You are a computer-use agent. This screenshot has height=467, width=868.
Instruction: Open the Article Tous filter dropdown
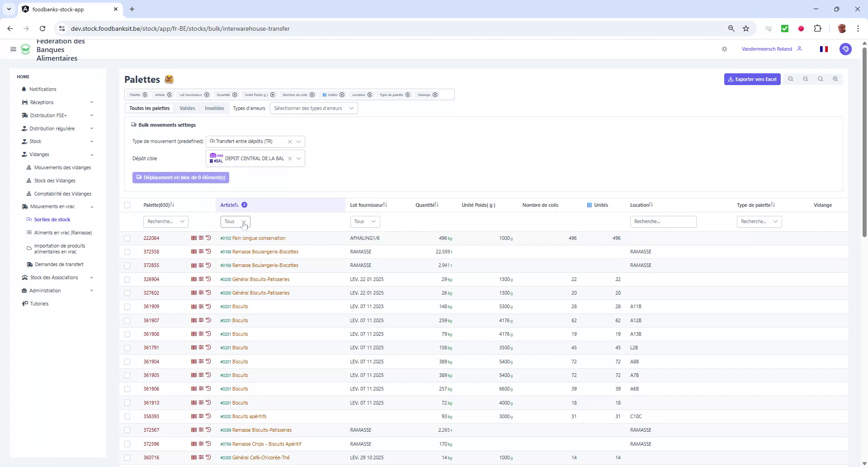[x=235, y=221]
